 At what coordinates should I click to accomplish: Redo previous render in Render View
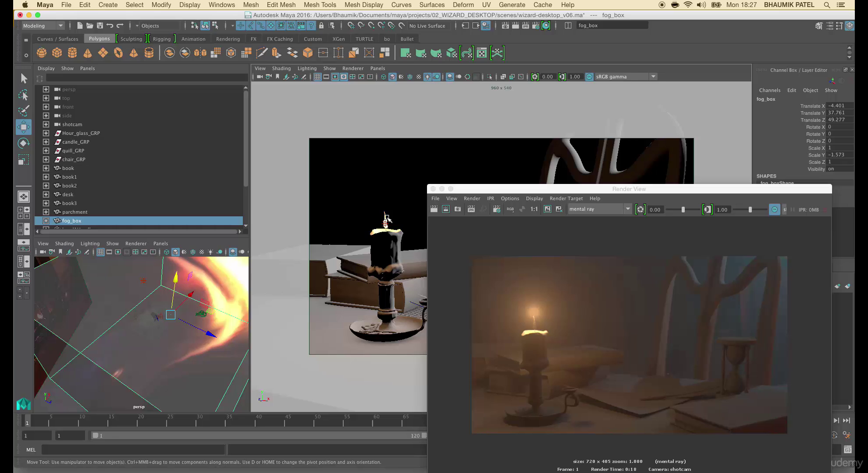434,209
